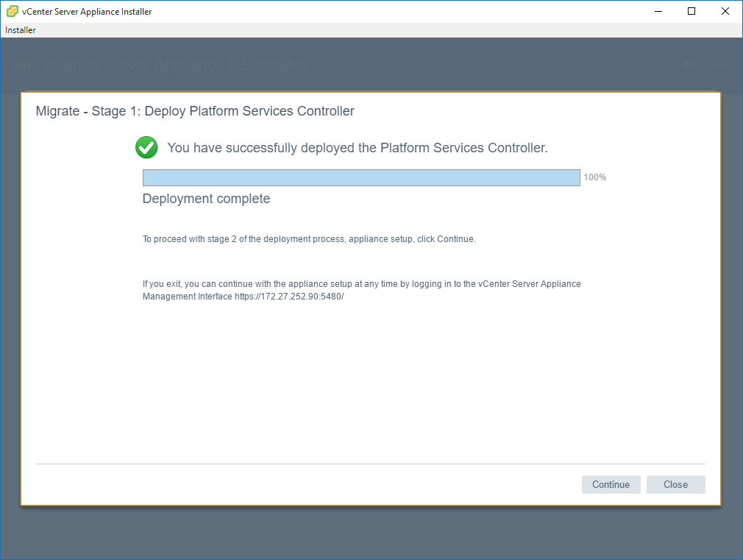
Task: Open the English language dropdown
Action: pos(708,65)
